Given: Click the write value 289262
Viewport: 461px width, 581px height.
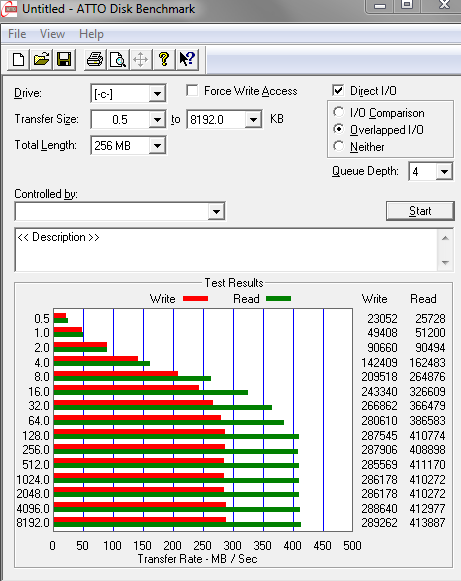Looking at the screenshot, I should (379, 523).
